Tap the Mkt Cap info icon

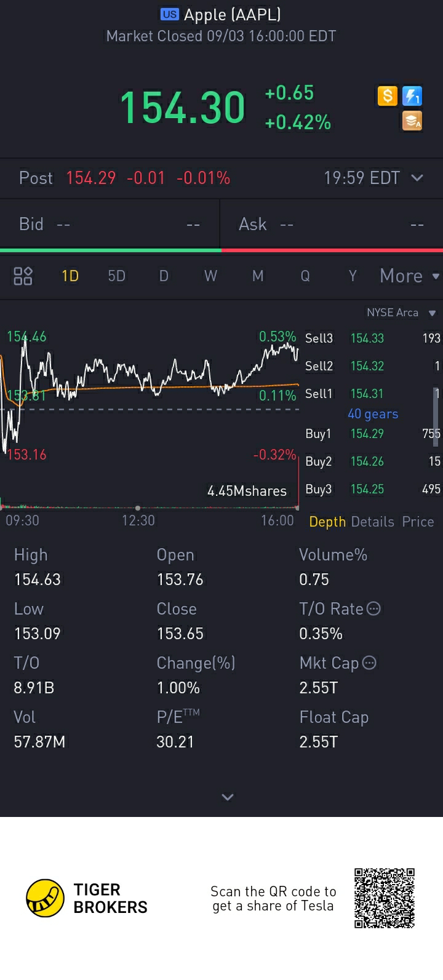coord(369,663)
